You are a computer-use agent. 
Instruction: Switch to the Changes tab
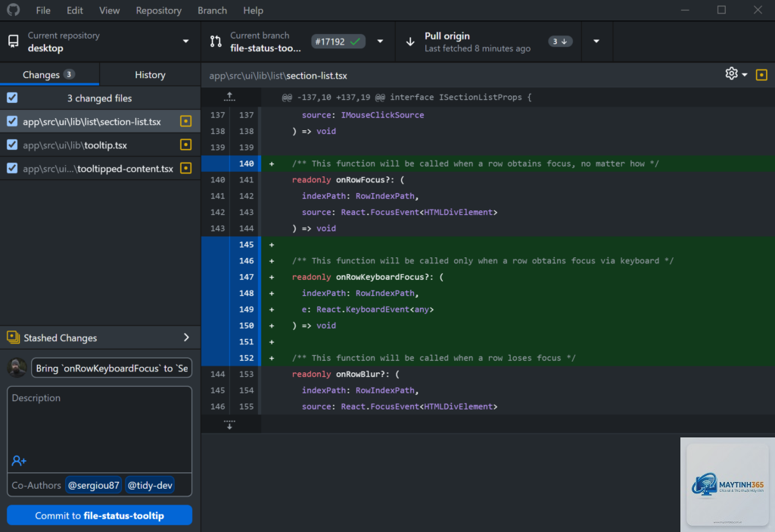tap(49, 75)
